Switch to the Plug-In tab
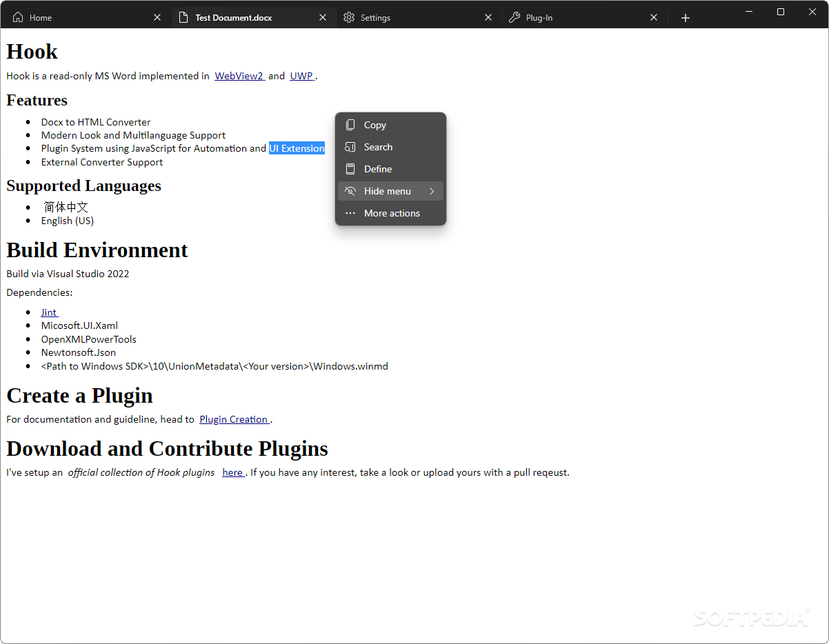This screenshot has height=644, width=829. pos(585,18)
